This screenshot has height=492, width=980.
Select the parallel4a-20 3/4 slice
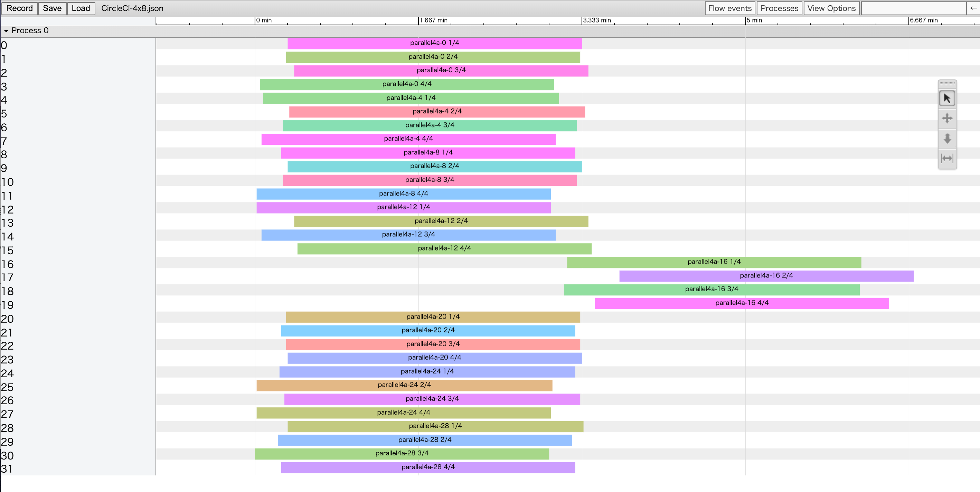coord(433,344)
